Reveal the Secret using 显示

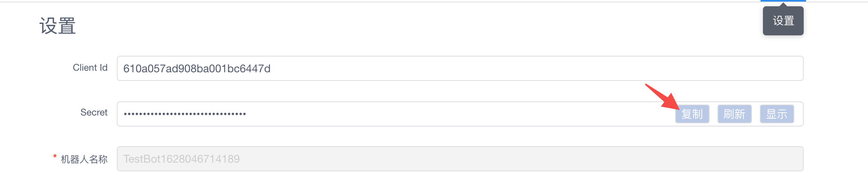pyautogui.click(x=777, y=114)
